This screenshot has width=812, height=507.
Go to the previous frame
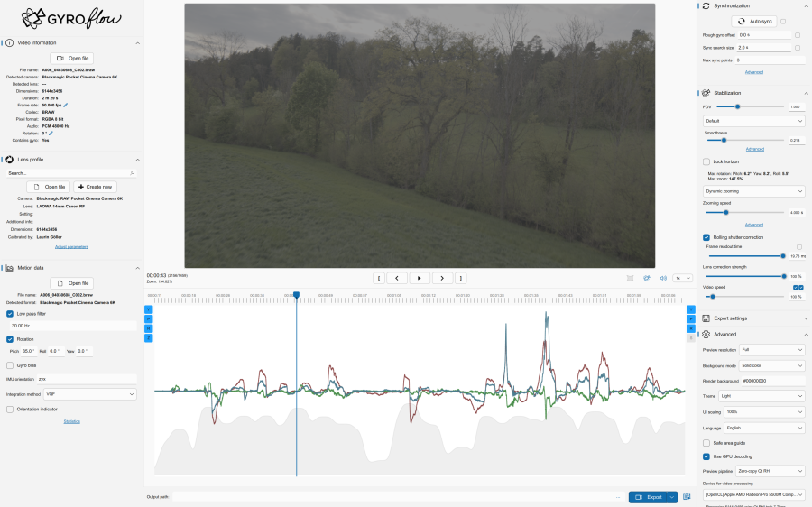(x=397, y=278)
